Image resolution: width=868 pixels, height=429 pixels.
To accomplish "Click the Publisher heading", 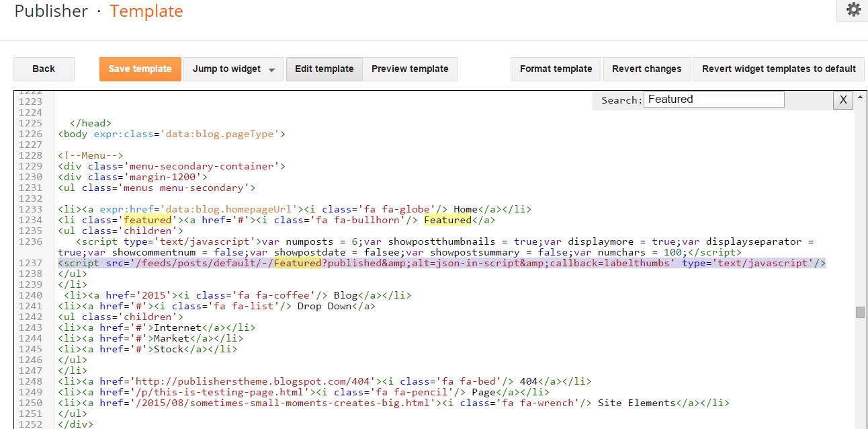I will (51, 11).
